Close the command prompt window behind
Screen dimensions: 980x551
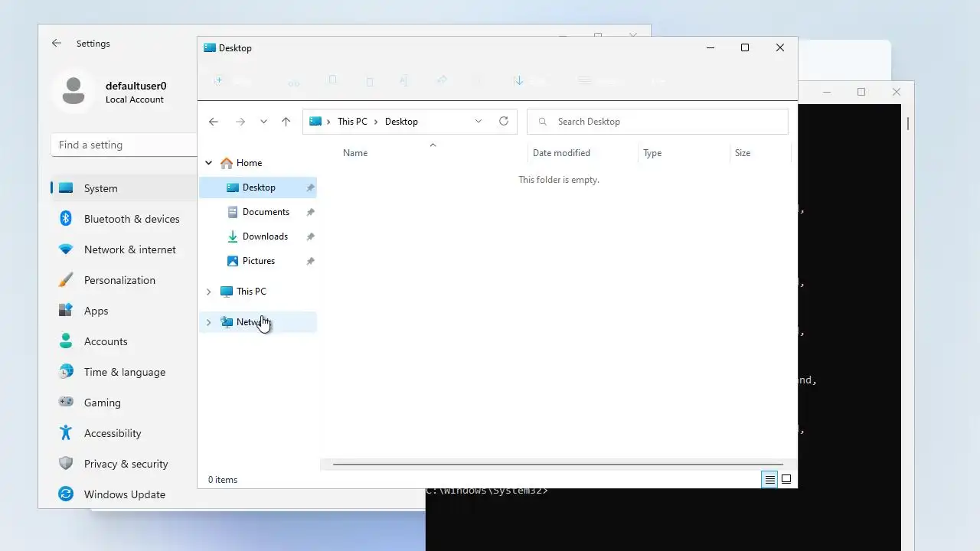click(x=897, y=92)
